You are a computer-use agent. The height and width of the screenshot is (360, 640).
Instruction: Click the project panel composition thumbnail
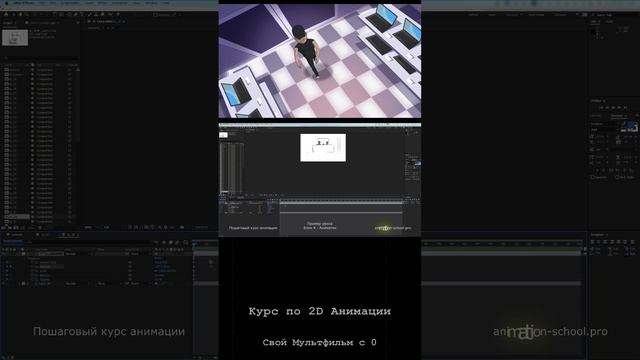coord(15,38)
